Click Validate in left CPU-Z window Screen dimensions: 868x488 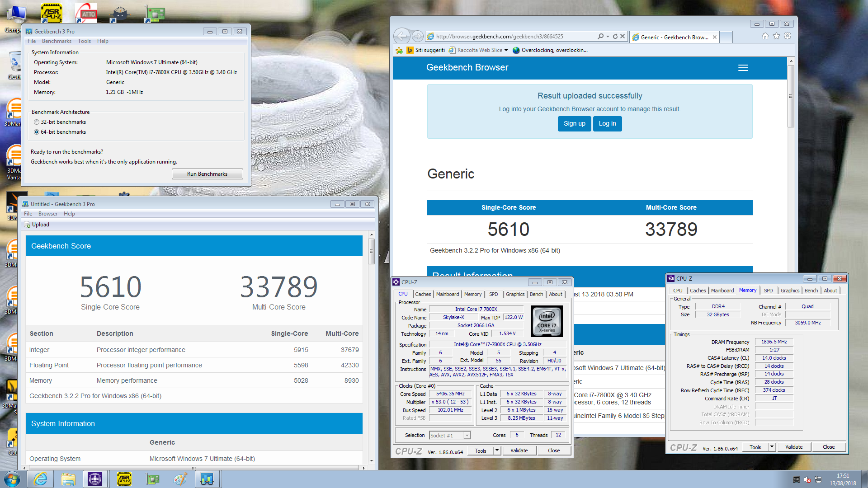point(519,450)
